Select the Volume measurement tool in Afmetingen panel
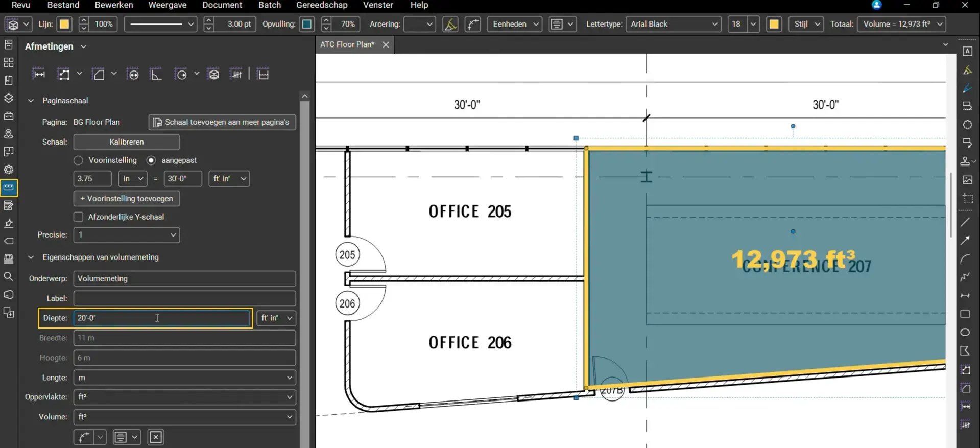This screenshot has width=980, height=448. pos(213,74)
